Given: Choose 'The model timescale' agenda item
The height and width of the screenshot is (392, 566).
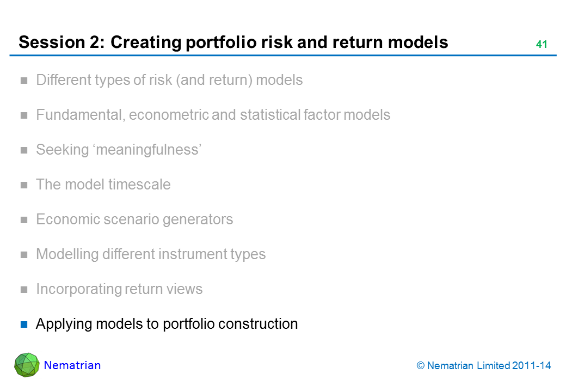Looking at the screenshot, I should click(x=103, y=185).
